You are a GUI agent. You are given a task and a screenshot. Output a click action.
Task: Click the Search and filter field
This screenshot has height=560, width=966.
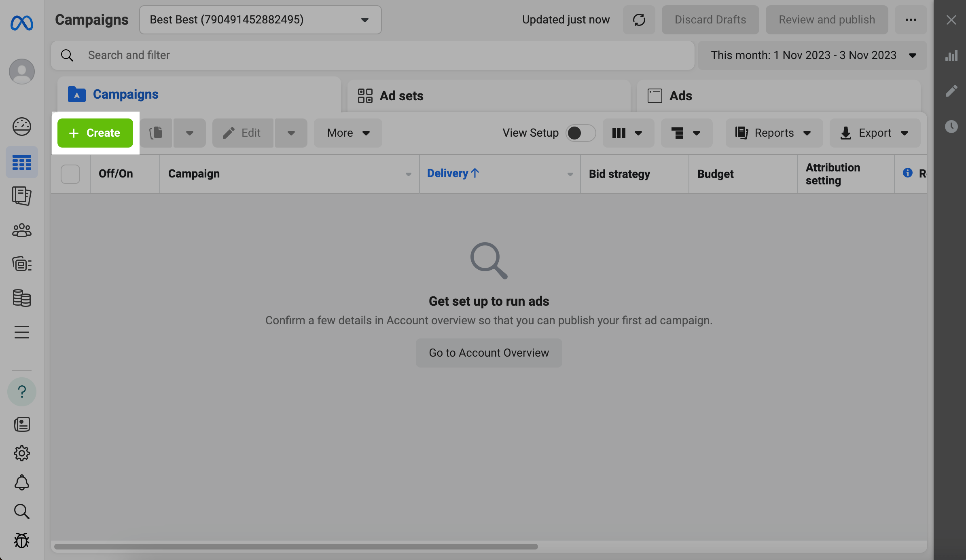coord(372,55)
